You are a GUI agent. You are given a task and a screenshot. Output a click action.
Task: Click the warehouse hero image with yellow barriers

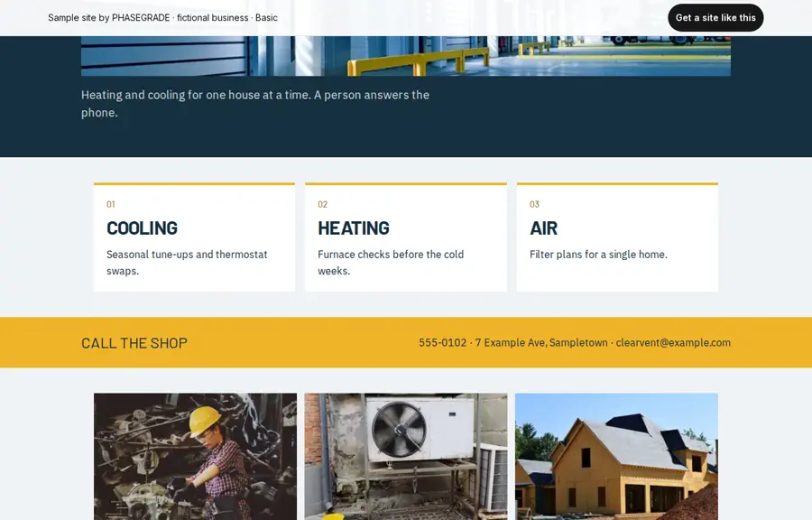406,56
